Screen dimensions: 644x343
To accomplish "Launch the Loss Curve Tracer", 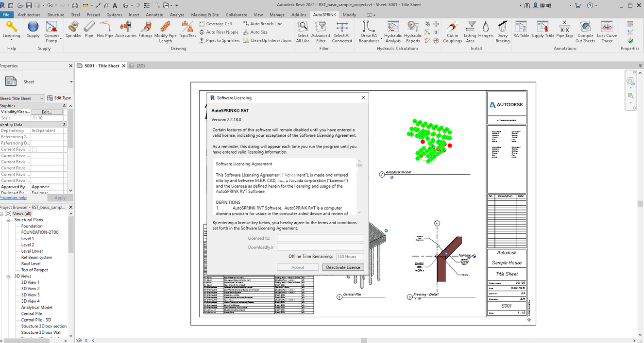I will pos(607,32).
